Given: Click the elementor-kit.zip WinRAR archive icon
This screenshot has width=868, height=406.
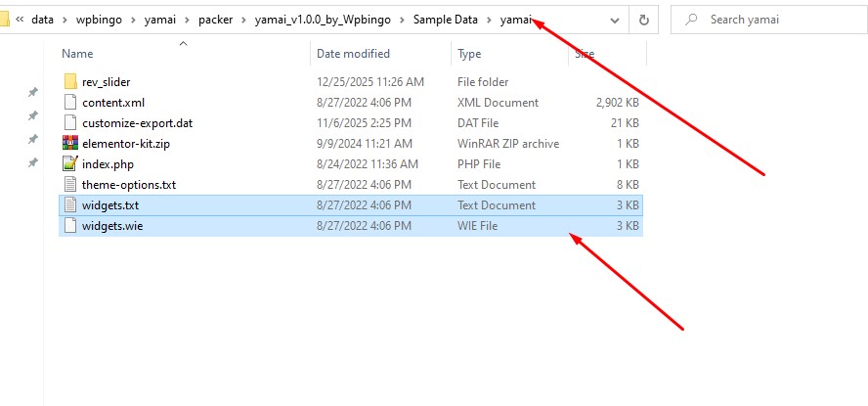Looking at the screenshot, I should click(69, 143).
